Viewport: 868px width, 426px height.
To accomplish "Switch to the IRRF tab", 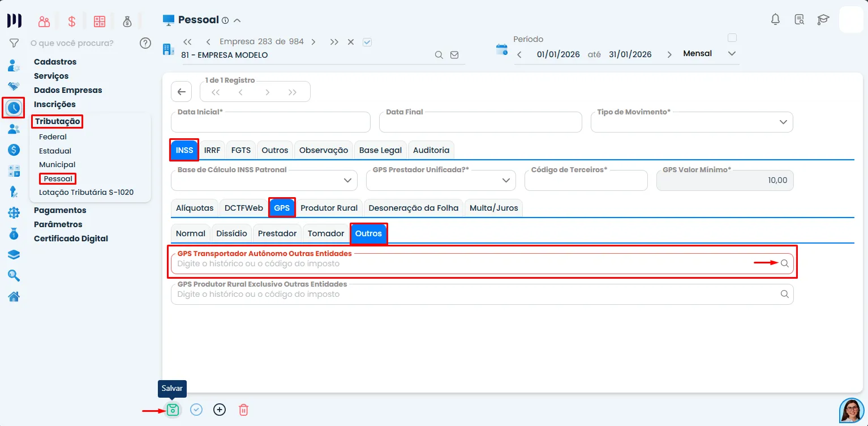I will pos(212,150).
